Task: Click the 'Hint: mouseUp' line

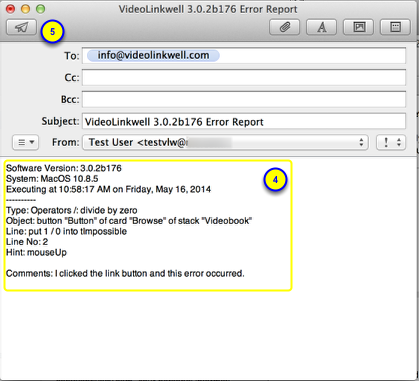Action: tap(36, 252)
